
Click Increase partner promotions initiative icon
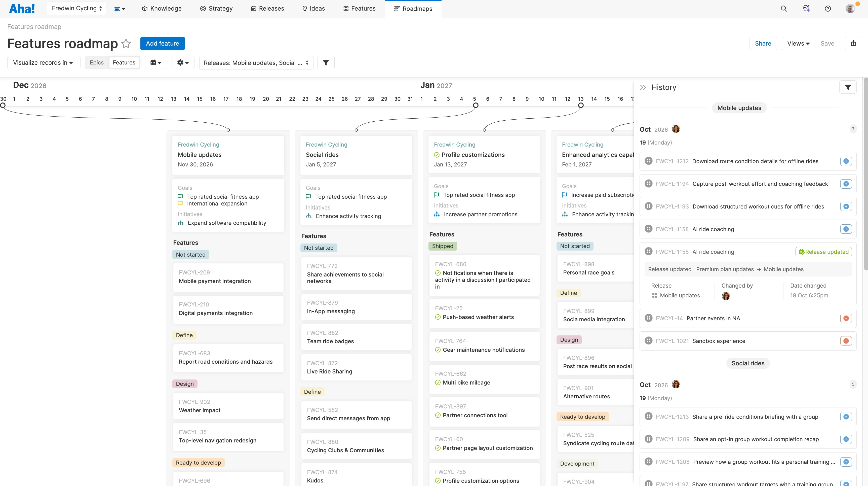click(437, 214)
